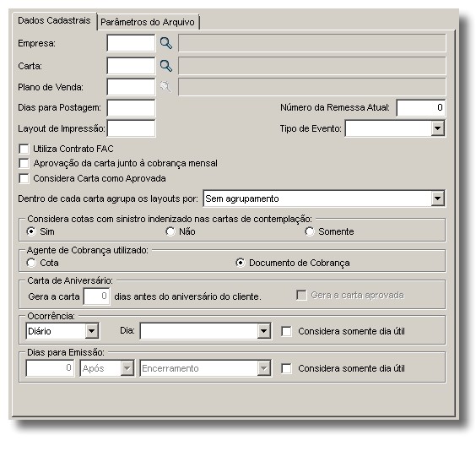Select the Não radio option
476x462 pixels.
(x=170, y=231)
